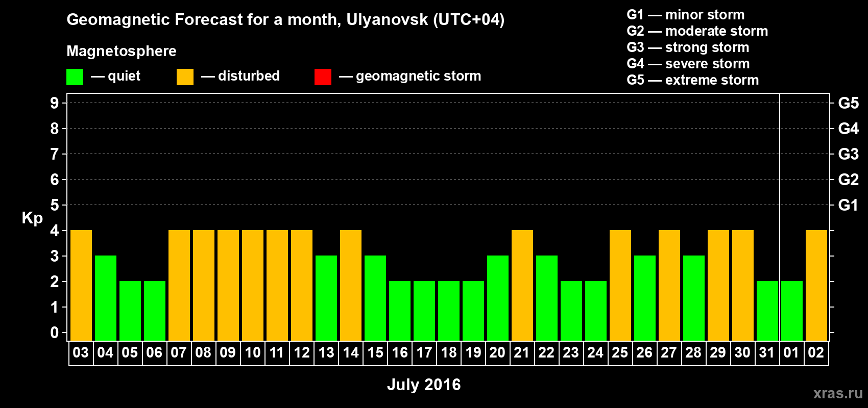Screen dimensions: 868x408
Task: Select the bar for July 03
Action: tap(81, 286)
